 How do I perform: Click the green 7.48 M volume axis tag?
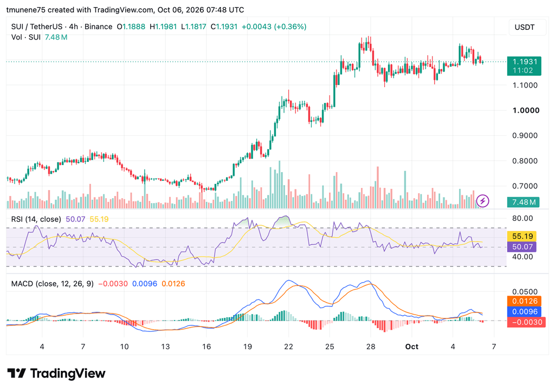click(524, 202)
